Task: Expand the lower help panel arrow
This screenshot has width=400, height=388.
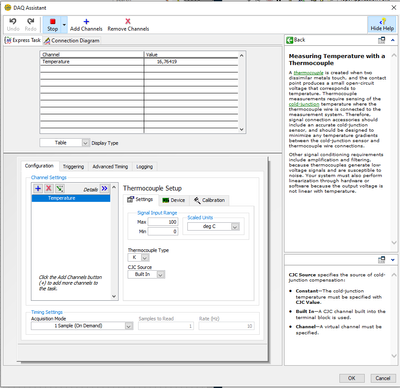Action: pos(393,260)
